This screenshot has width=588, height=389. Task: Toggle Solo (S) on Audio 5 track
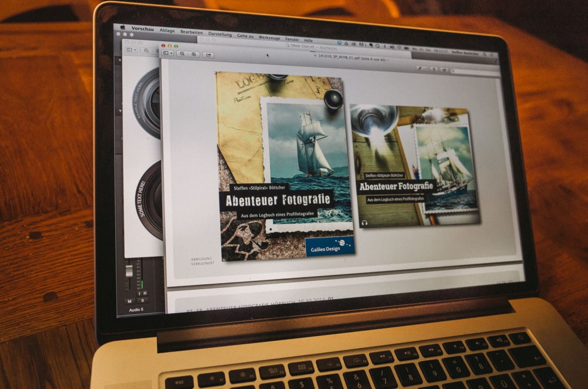[142, 300]
